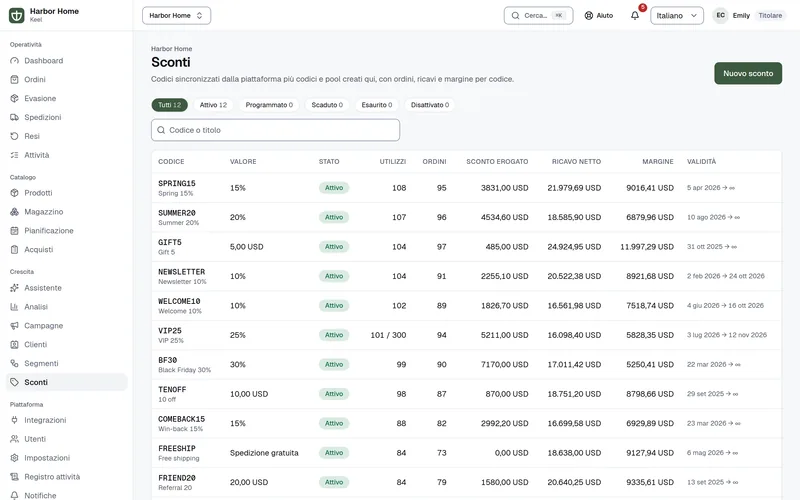Click the Spedizioni truck icon

tap(14, 117)
